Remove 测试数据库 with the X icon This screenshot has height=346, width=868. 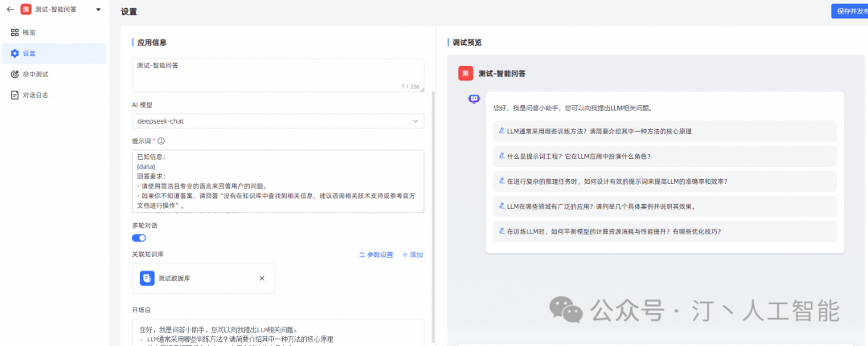[261, 278]
